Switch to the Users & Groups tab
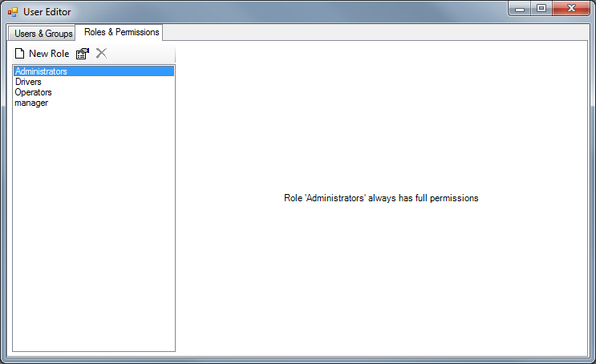Screen dimensions: 596x364 (43, 34)
